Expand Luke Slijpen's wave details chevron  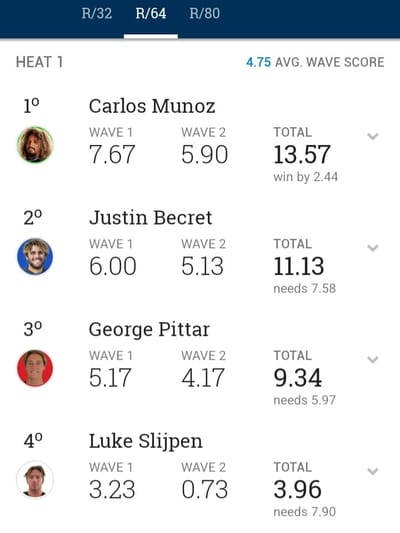point(373,471)
